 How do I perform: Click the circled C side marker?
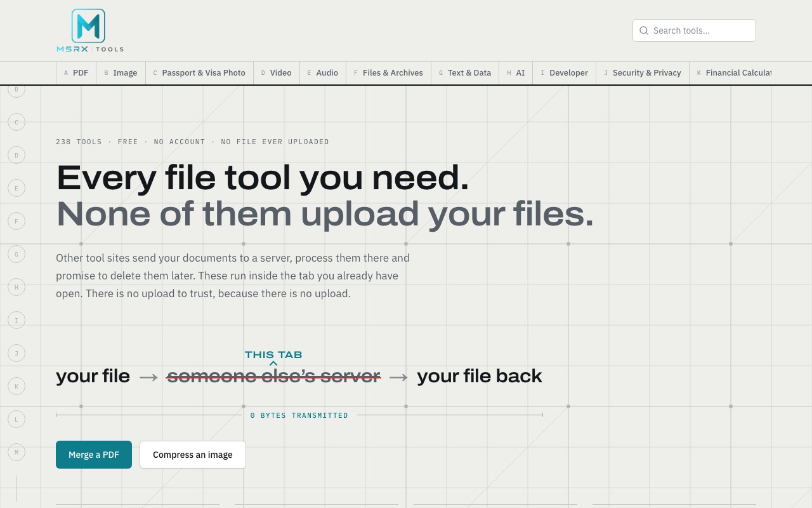point(16,122)
